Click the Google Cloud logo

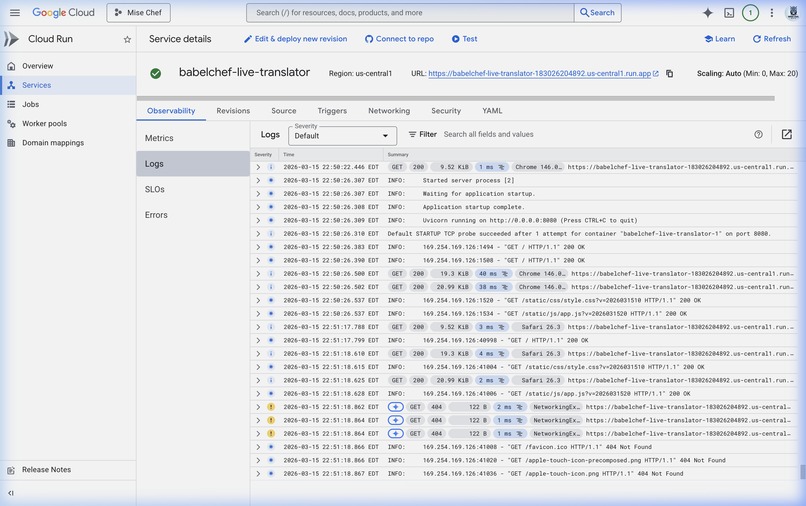pos(63,13)
